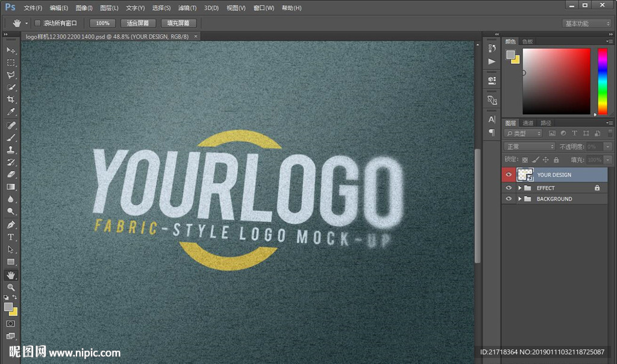Viewport: 617px width, 364px height.
Task: Click the Fit Screen button
Action: tap(138, 24)
